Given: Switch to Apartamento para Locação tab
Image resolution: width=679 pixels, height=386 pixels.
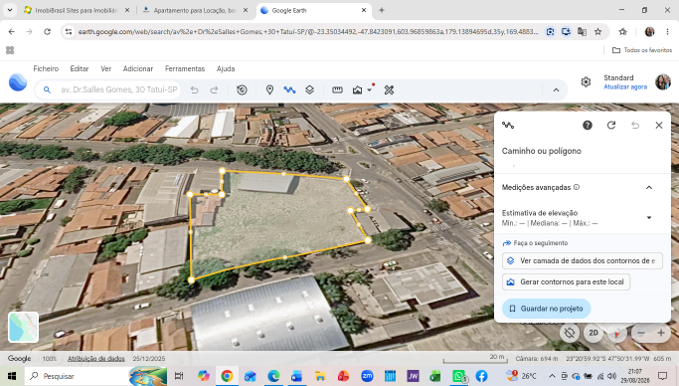Looking at the screenshot, I should pos(195,10).
